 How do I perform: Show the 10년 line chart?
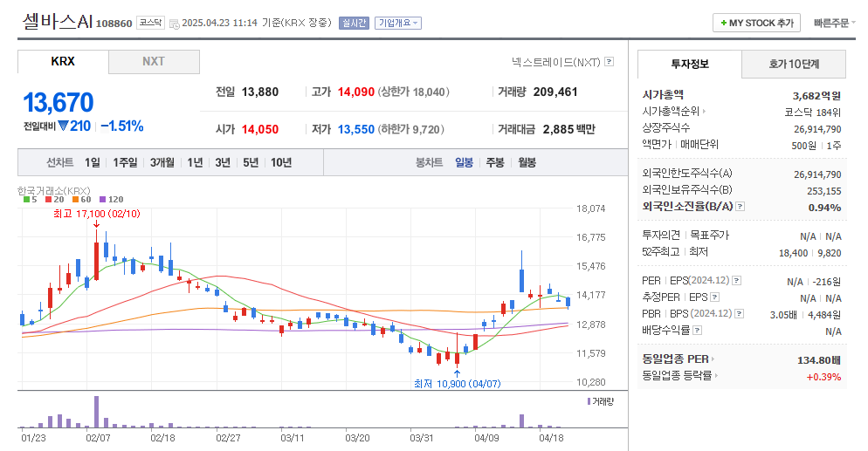pyautogui.click(x=281, y=162)
